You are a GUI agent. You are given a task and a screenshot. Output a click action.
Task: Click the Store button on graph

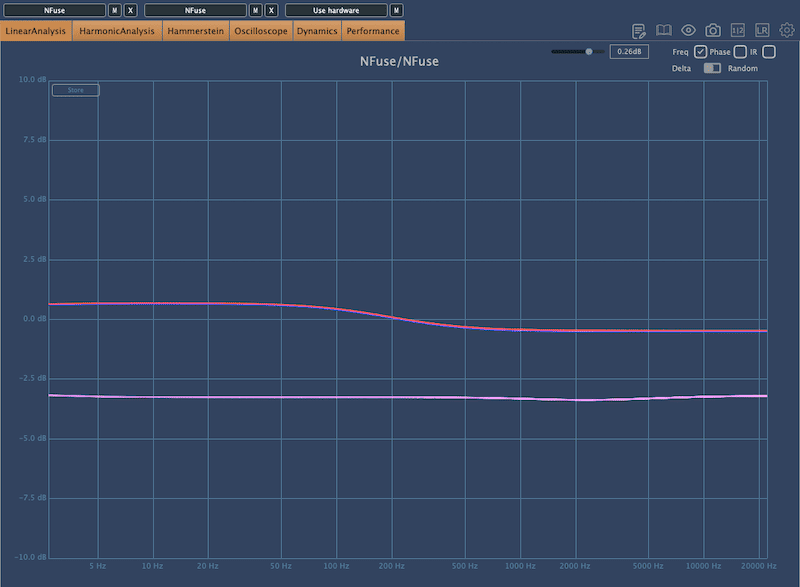pos(76,90)
